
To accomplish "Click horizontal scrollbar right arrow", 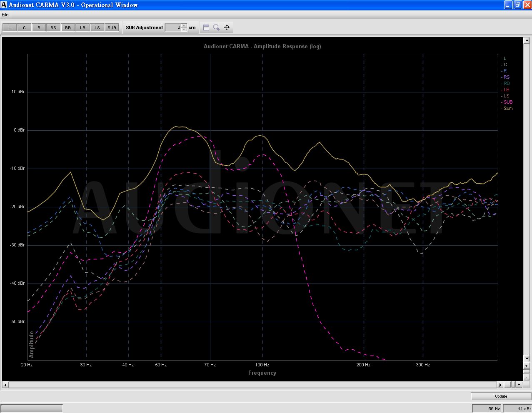I will (x=501, y=385).
